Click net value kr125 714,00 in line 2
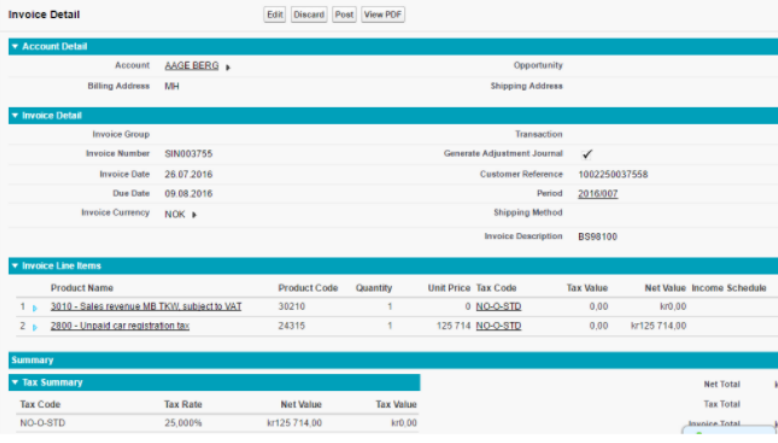This screenshot has height=443, width=778. [658, 326]
